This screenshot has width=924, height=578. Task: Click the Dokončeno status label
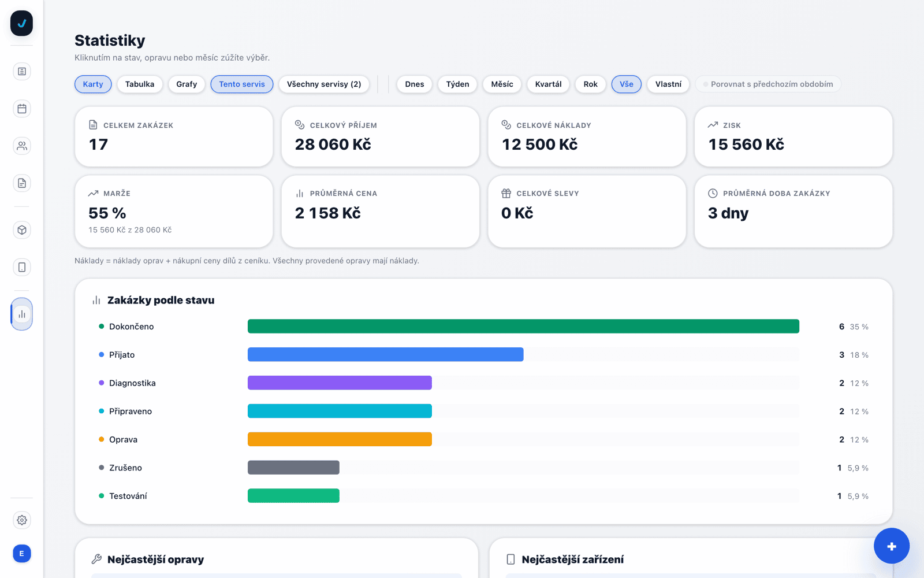tap(132, 327)
